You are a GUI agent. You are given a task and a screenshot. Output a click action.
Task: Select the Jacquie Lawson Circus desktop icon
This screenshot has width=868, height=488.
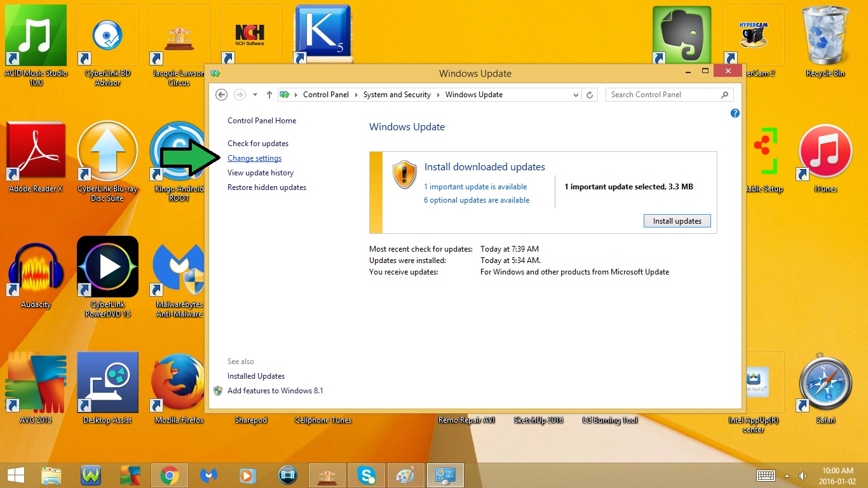179,44
